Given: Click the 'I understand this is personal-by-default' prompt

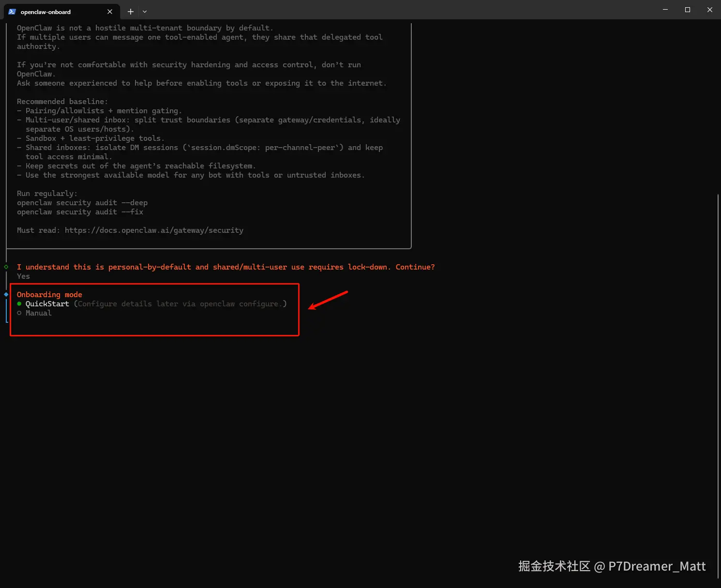Looking at the screenshot, I should click(225, 267).
